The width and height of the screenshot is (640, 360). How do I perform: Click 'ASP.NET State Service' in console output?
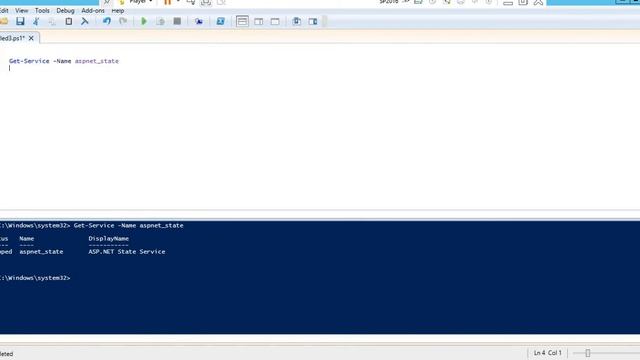click(127, 251)
